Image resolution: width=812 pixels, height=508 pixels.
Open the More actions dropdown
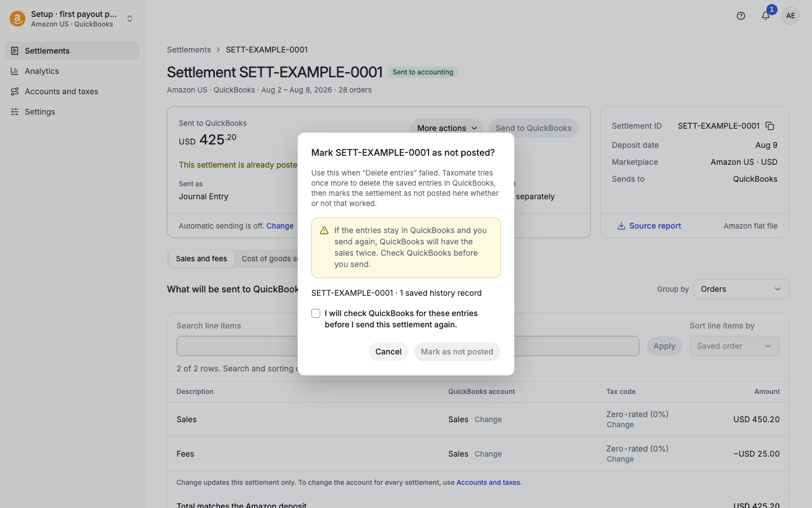[x=447, y=128]
